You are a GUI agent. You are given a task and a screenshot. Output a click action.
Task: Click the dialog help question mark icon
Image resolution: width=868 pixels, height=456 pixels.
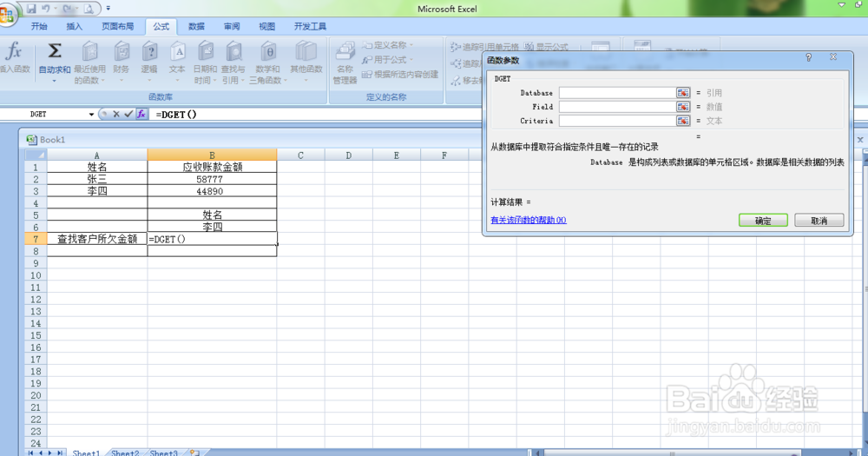(809, 57)
